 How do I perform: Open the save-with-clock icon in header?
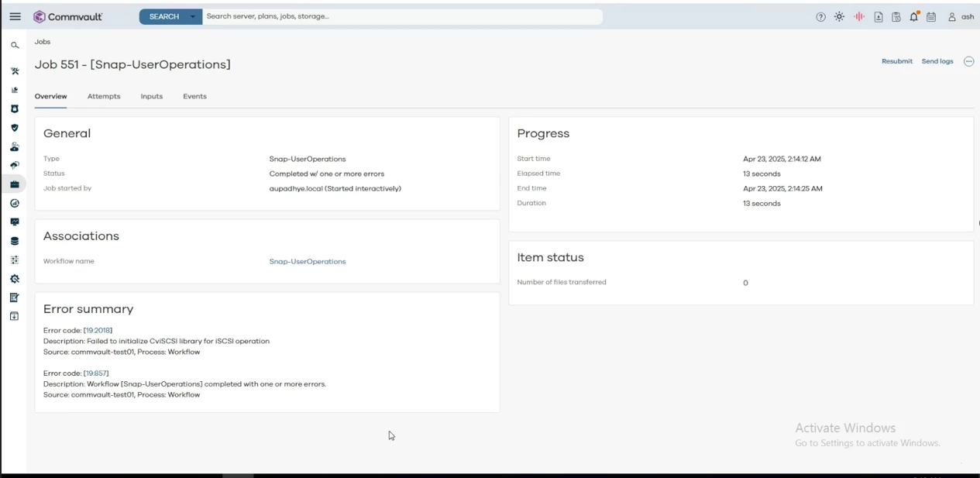(896, 17)
